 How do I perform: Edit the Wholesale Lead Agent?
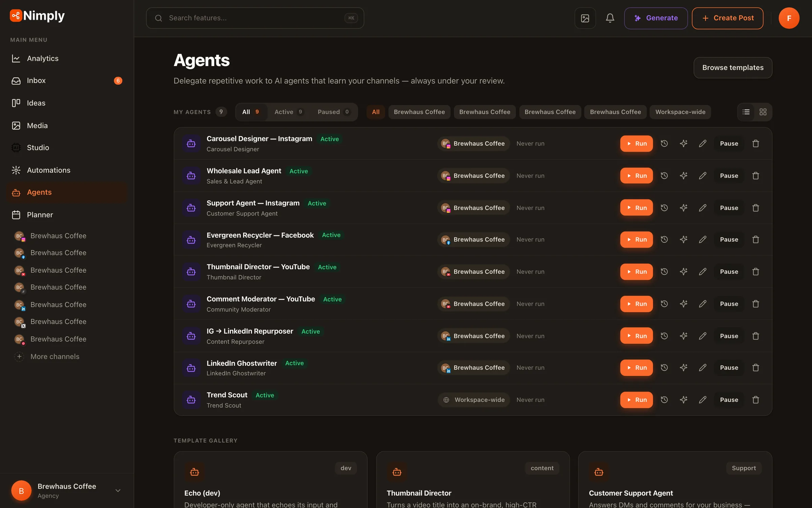[703, 176]
